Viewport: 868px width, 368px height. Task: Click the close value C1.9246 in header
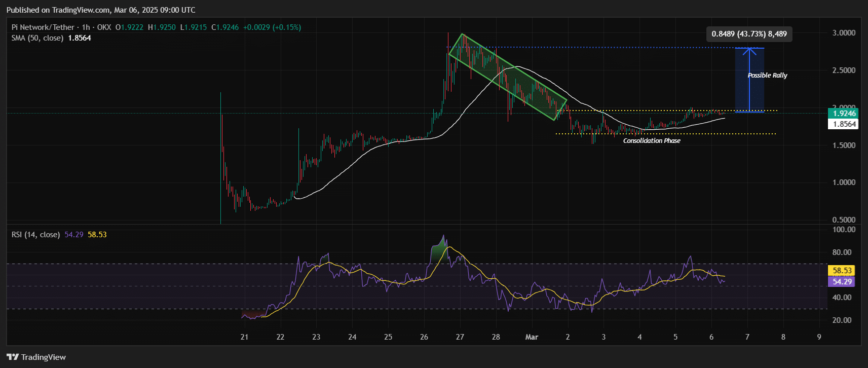pyautogui.click(x=225, y=27)
